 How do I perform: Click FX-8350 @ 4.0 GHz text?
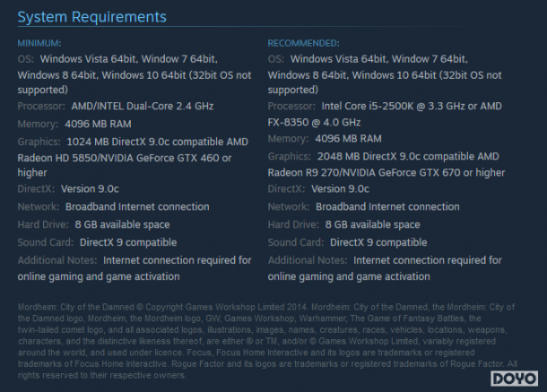(315, 122)
